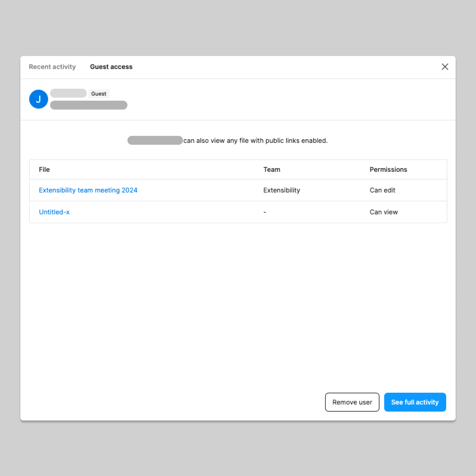Toggle guest user email visibility
Viewport: 476px width, 476px height.
pos(89,105)
